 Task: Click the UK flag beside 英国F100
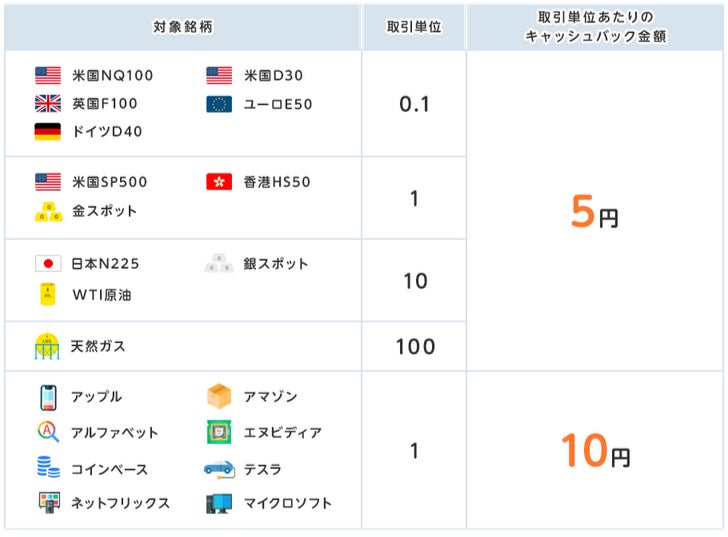pyautogui.click(x=48, y=103)
